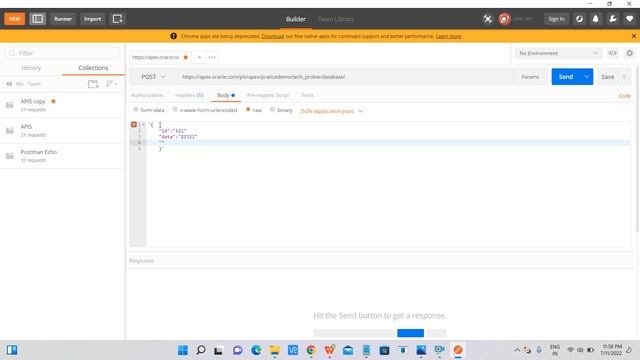Open File Explorer from taskbar
This screenshot has width=640, height=360.
pos(274,350)
